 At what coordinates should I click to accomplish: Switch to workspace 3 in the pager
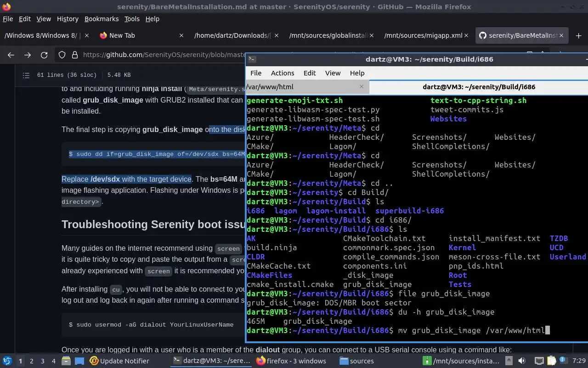pos(42,361)
